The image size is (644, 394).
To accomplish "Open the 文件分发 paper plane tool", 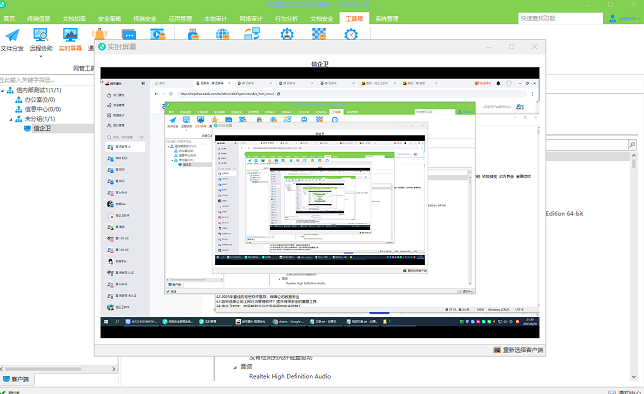I will point(12,40).
